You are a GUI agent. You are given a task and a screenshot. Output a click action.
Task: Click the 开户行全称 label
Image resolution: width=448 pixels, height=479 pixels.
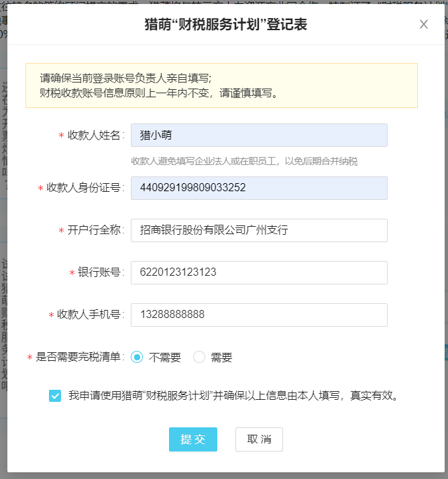[x=94, y=230]
